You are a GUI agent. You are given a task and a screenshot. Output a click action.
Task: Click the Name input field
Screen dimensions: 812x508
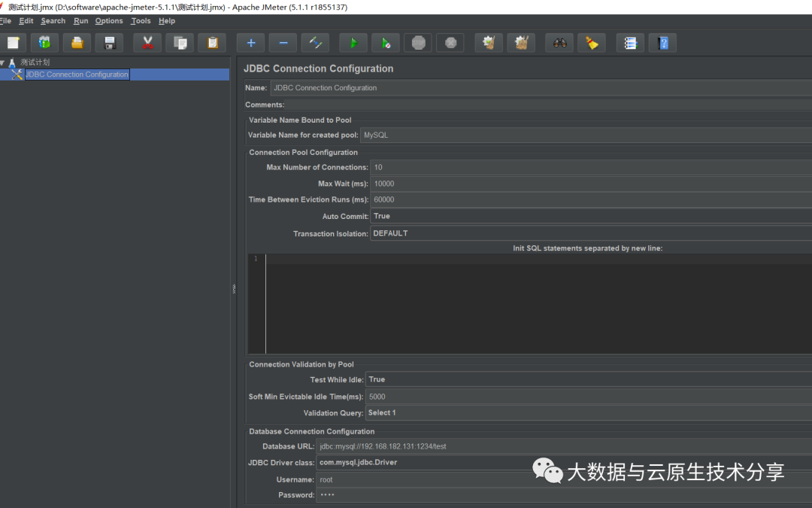pos(541,87)
